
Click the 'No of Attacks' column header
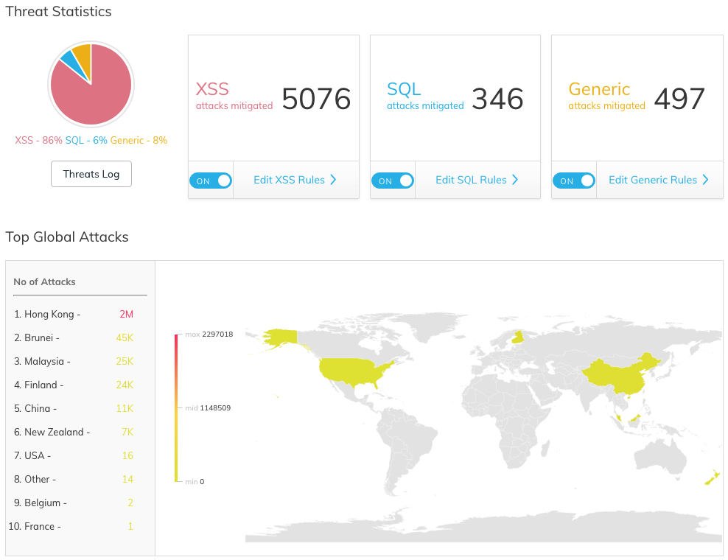tap(44, 282)
